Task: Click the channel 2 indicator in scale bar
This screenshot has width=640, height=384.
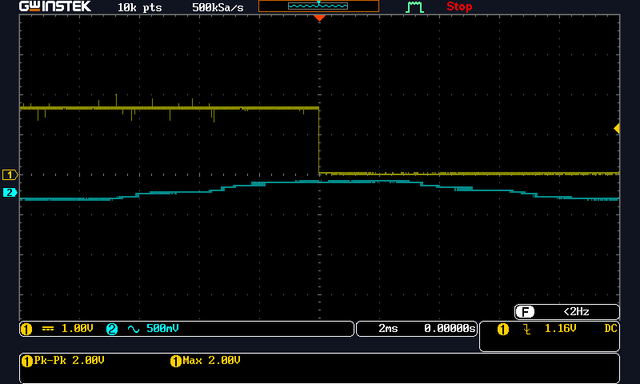Action: pos(112,329)
